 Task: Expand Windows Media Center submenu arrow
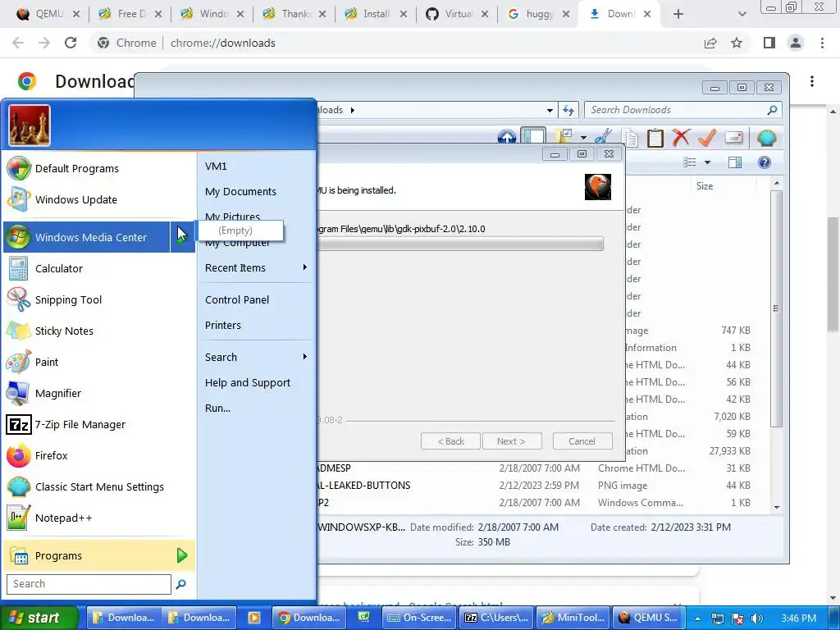click(183, 237)
